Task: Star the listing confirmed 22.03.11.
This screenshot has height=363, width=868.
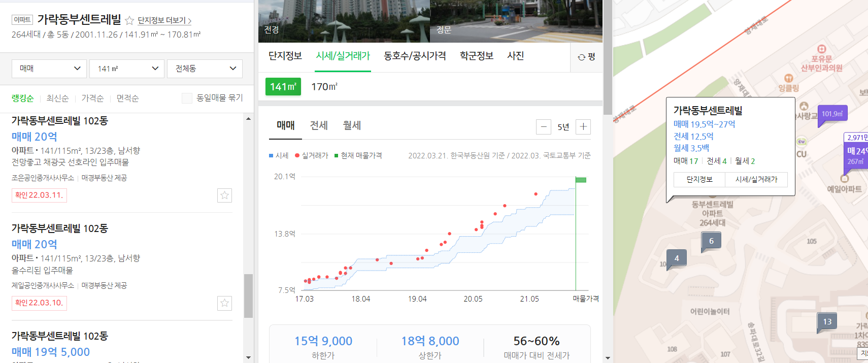Action: (224, 195)
